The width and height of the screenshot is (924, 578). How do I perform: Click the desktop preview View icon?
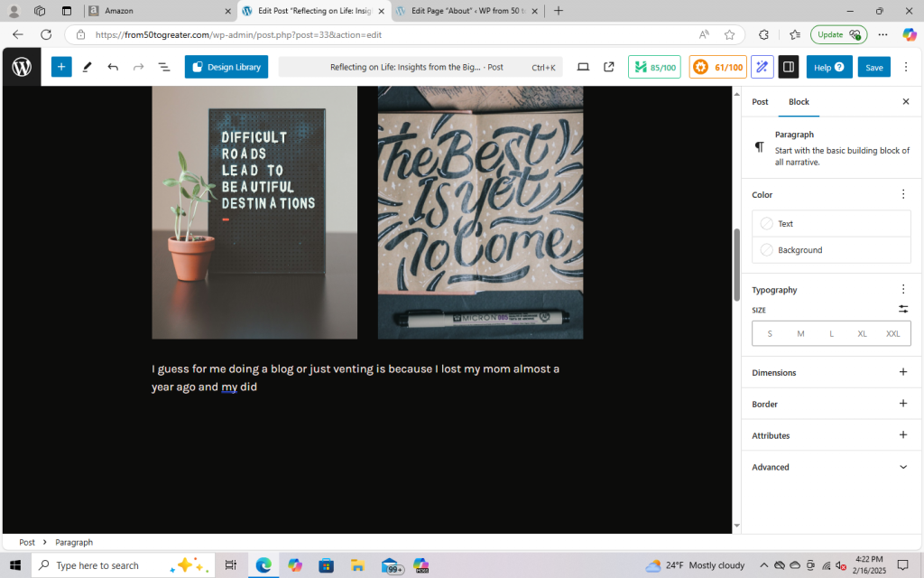pyautogui.click(x=583, y=67)
